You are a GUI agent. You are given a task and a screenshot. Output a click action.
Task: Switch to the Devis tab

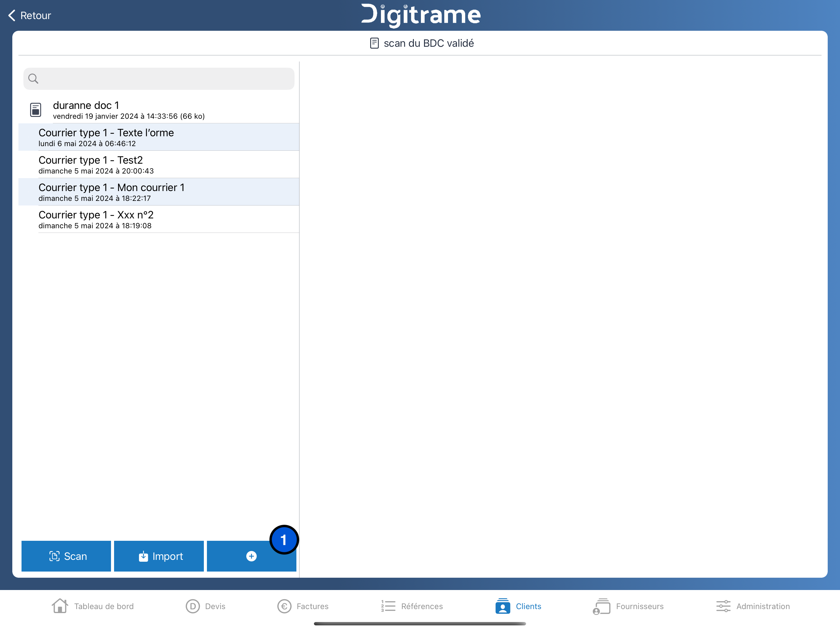click(205, 606)
